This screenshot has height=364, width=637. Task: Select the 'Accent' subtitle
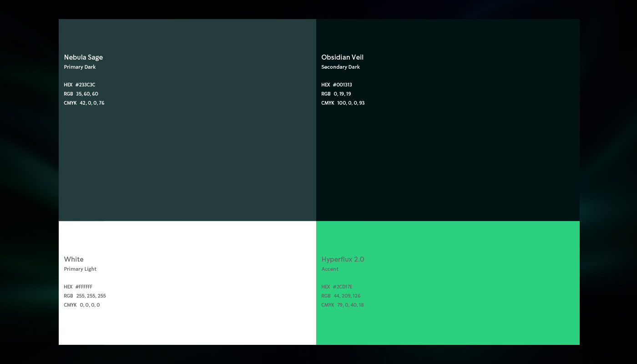point(330,269)
